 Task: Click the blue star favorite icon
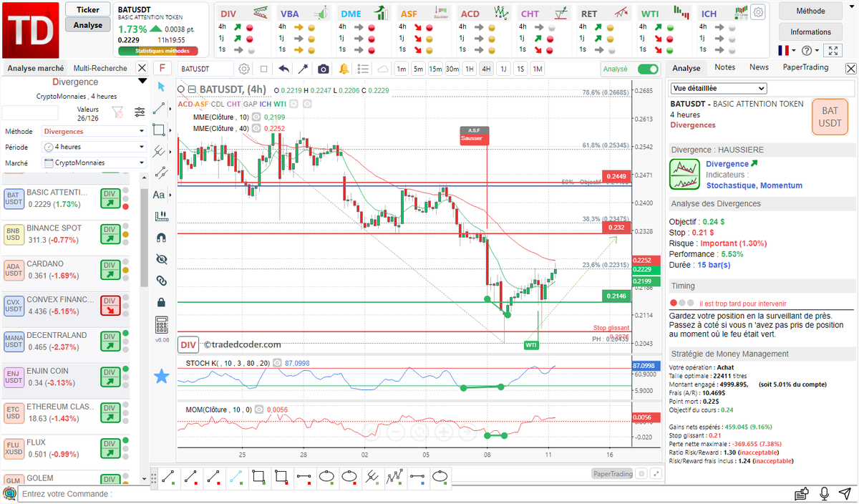point(162,376)
